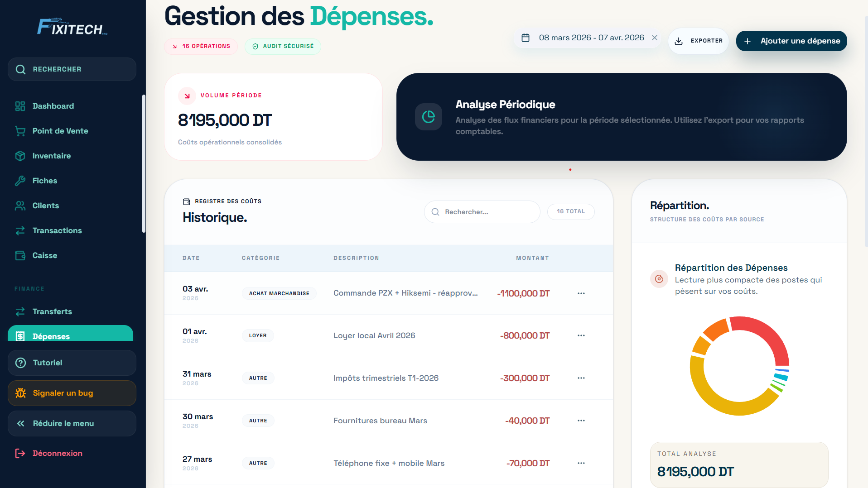Click the shopping cart icon for Point de Vente
The width and height of the screenshot is (868, 488).
20,131
